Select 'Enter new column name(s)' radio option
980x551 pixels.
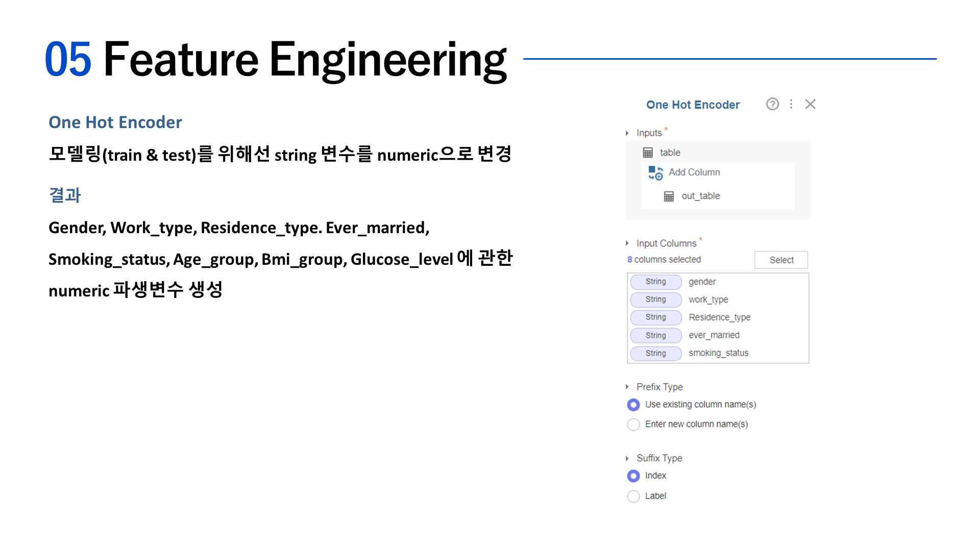[x=633, y=424]
